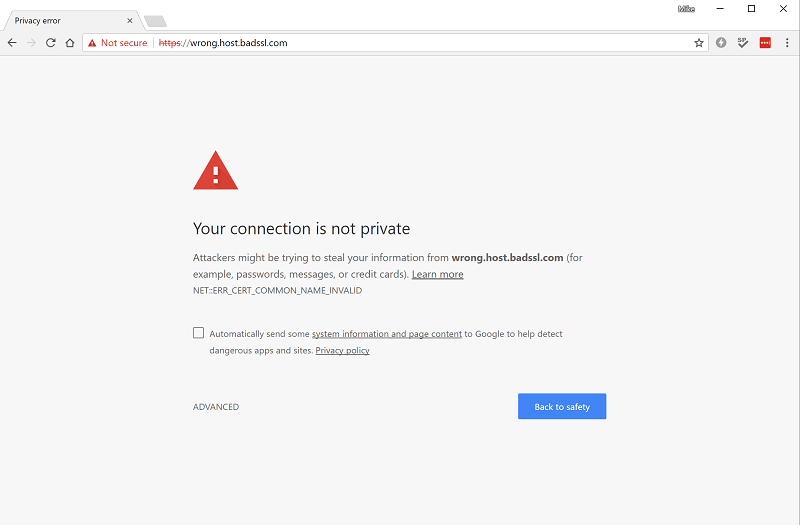Click the browser back arrow
The height and width of the screenshot is (525, 800).
(x=12, y=43)
